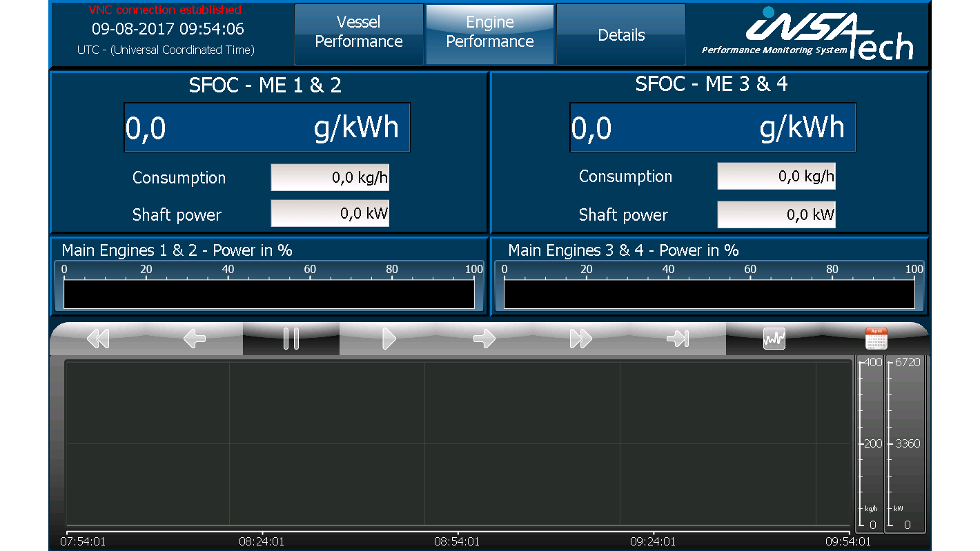Select the Shaft power field for ME 3 & 4

click(776, 214)
